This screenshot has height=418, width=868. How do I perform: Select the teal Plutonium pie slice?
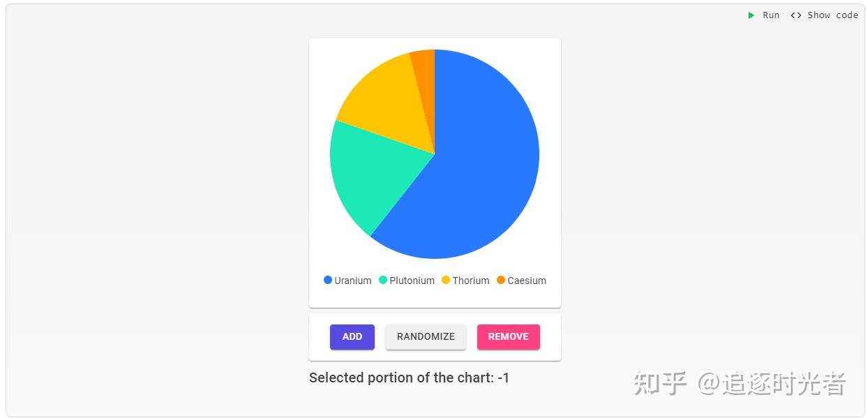[x=370, y=174]
